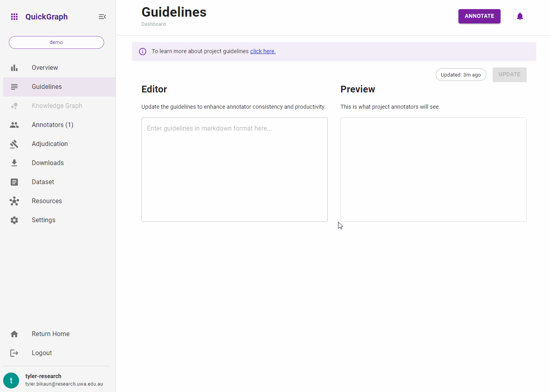Click the markdown guidelines editor field
The width and height of the screenshot is (549, 392).
(234, 169)
